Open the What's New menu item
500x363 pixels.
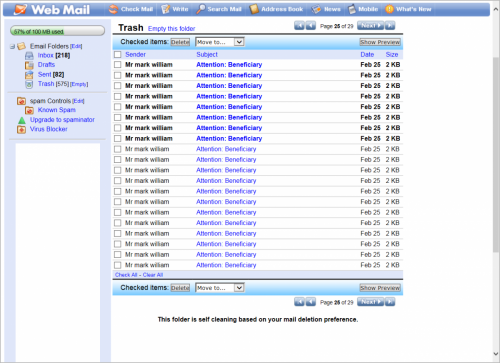coord(408,9)
